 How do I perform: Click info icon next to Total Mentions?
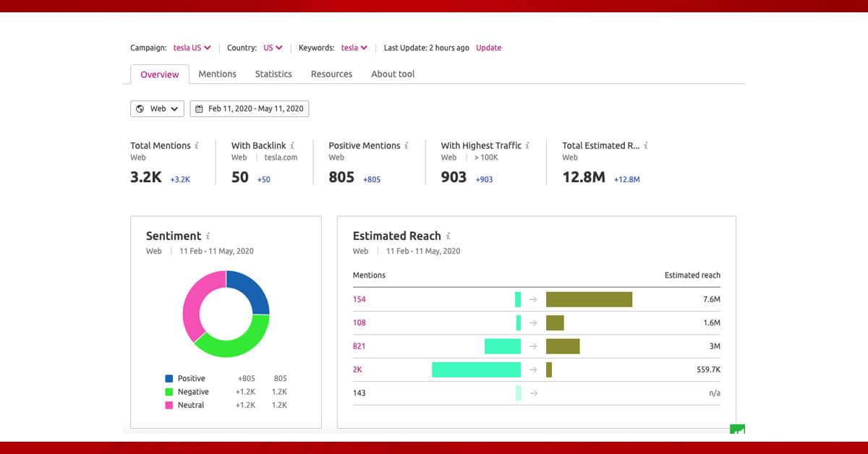coord(197,145)
